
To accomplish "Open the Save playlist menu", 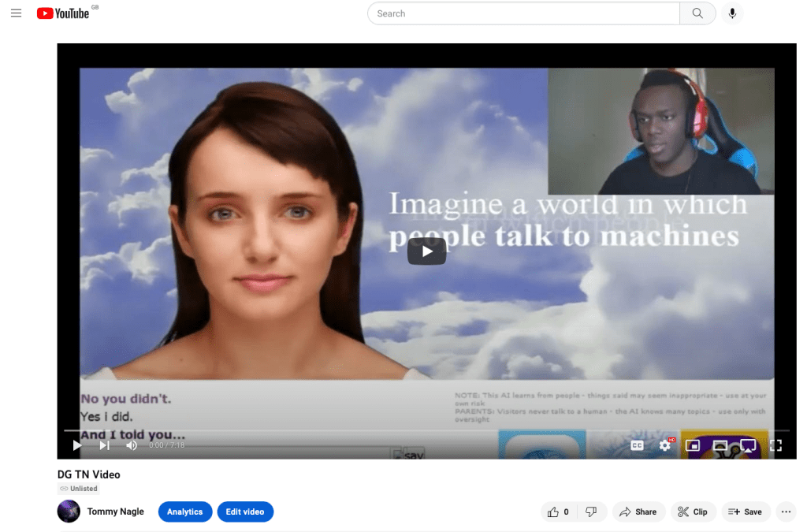I will (x=746, y=512).
